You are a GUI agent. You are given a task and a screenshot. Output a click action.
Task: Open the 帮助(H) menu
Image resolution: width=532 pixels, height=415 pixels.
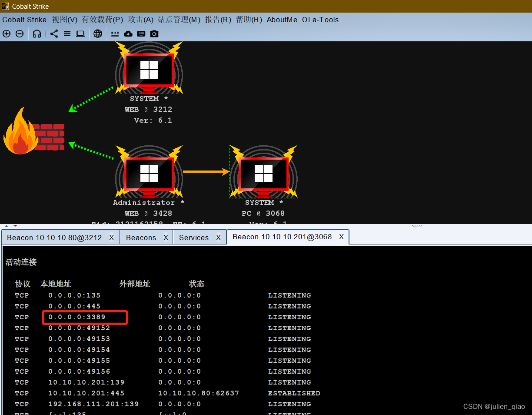click(249, 20)
